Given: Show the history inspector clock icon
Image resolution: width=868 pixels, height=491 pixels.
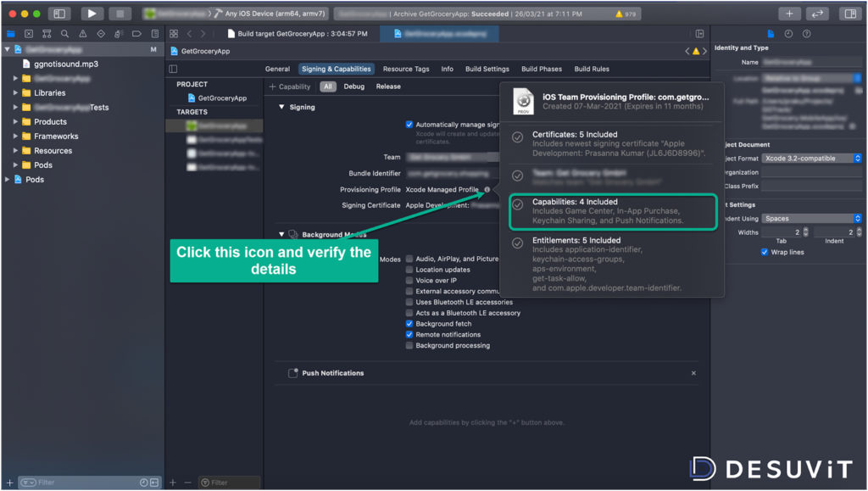Looking at the screenshot, I should pyautogui.click(x=789, y=34).
